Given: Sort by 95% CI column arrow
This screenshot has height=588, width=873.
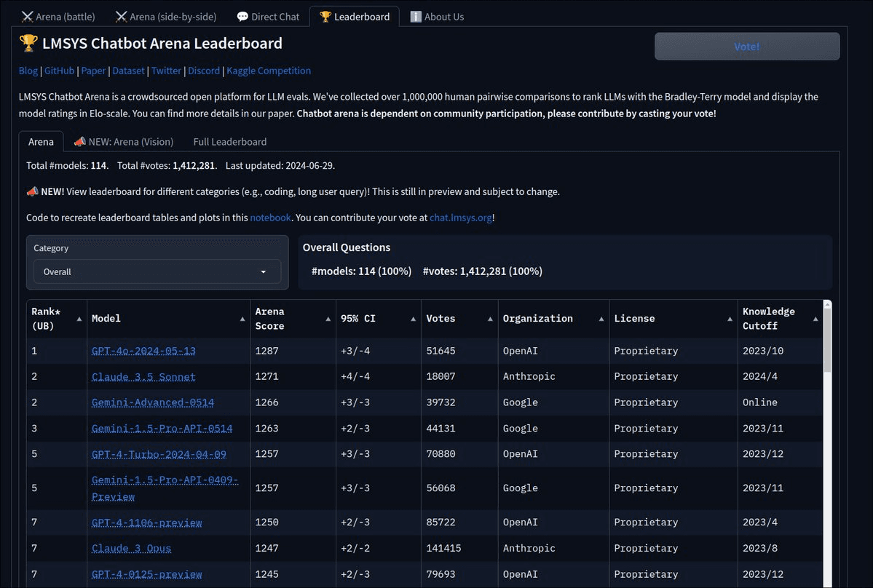Looking at the screenshot, I should coord(413,319).
